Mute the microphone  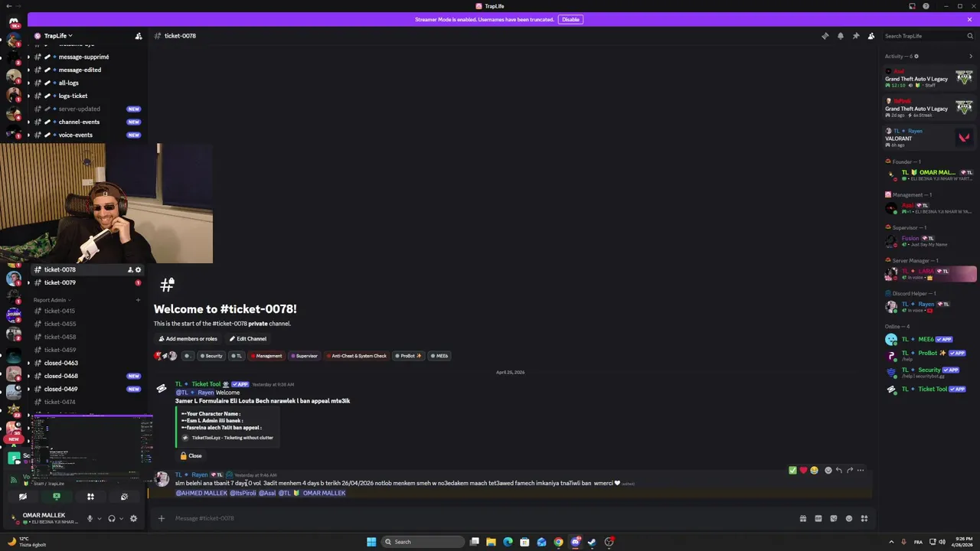90,518
